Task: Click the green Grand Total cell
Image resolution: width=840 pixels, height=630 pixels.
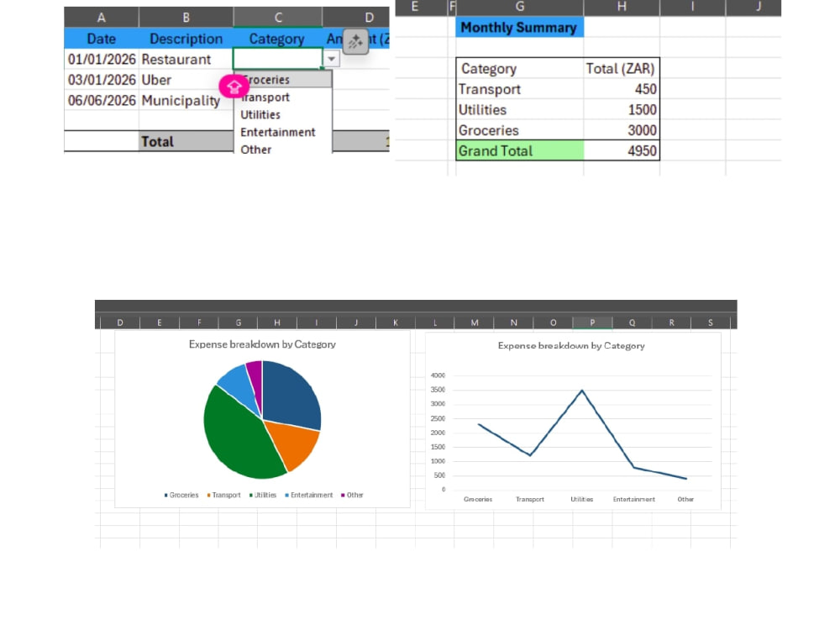Action: click(520, 150)
